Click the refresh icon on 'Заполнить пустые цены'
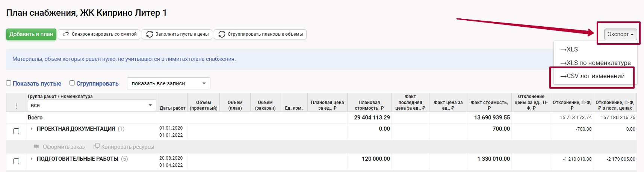The width and height of the screenshot is (644, 172). coord(150,34)
